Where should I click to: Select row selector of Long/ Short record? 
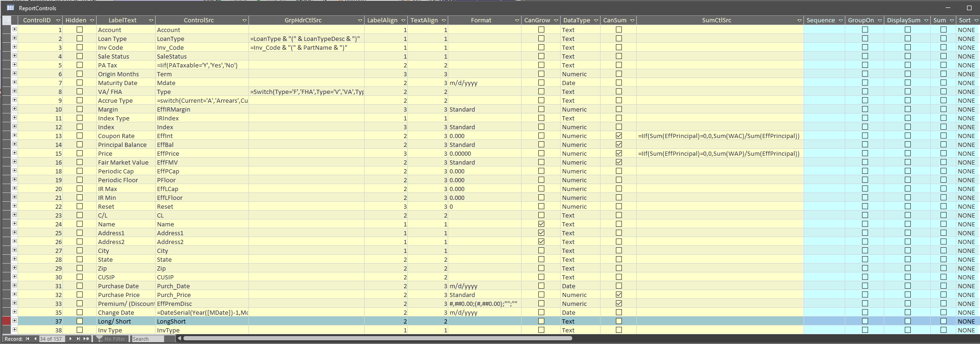(x=7, y=321)
